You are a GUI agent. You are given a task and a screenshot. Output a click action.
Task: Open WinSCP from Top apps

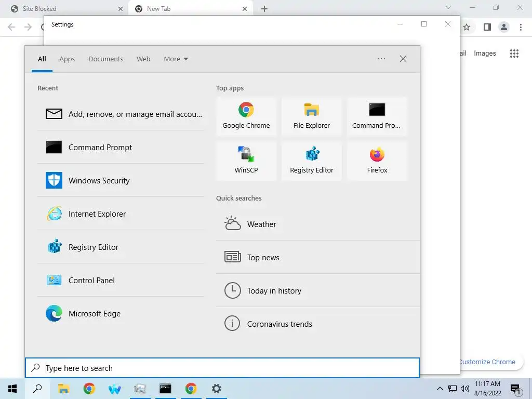point(246,161)
